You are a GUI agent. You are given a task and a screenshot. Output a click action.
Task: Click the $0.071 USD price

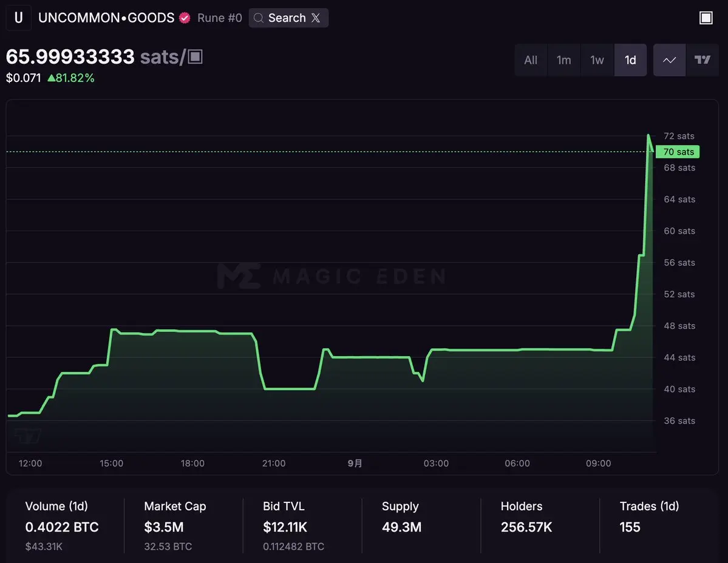[x=23, y=78]
